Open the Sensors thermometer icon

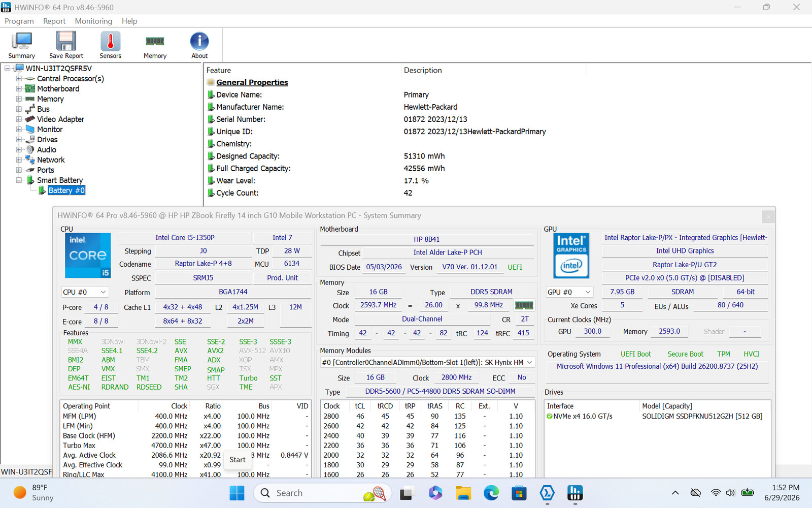tap(110, 45)
